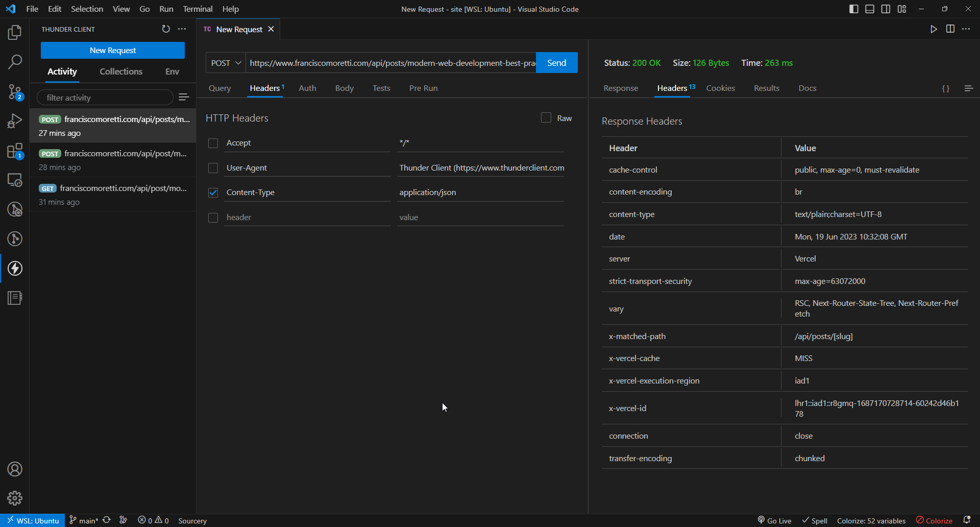Open the Search view
The image size is (980, 527).
(x=15, y=62)
